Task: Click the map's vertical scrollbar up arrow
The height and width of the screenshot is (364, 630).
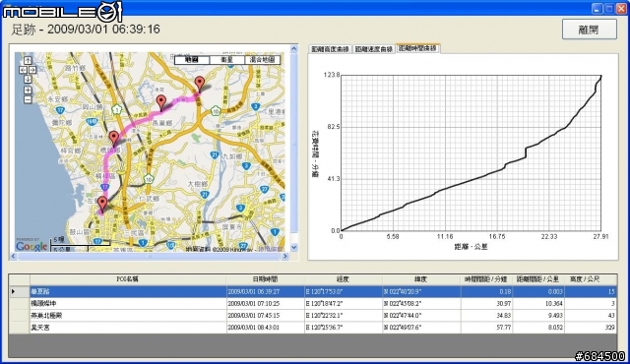Action: pos(293,49)
